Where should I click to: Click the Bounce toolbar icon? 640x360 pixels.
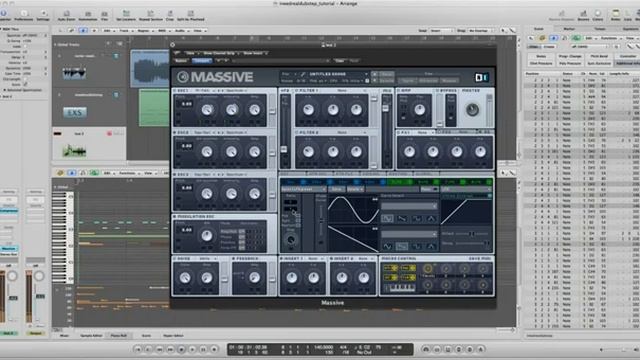click(583, 16)
